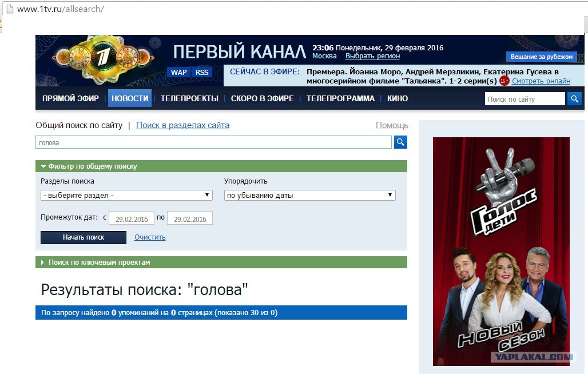Image resolution: width=588 pixels, height=374 pixels.
Task: Focus the Поиск по сайту header field
Action: click(x=525, y=99)
